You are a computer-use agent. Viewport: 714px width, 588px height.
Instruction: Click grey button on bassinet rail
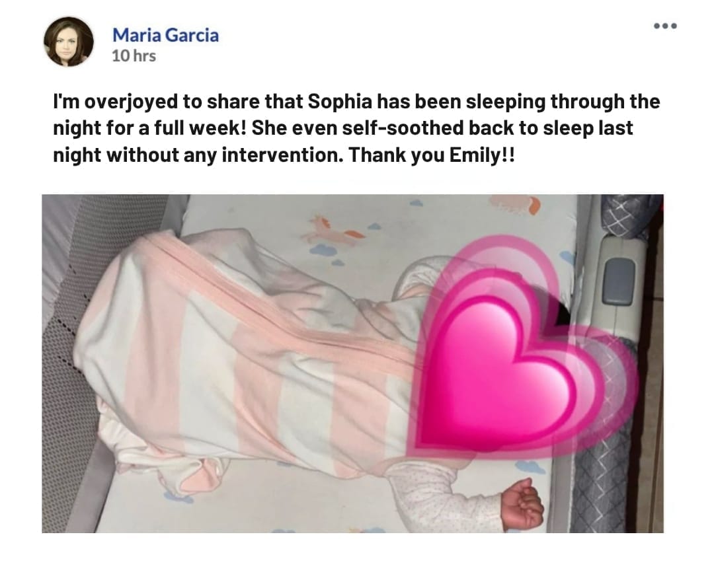tap(618, 281)
